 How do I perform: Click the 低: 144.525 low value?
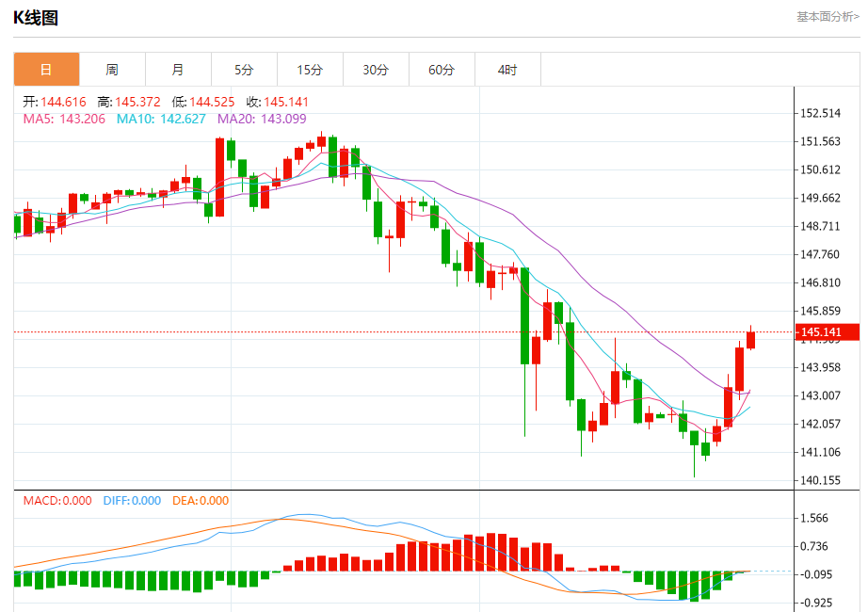pos(203,102)
